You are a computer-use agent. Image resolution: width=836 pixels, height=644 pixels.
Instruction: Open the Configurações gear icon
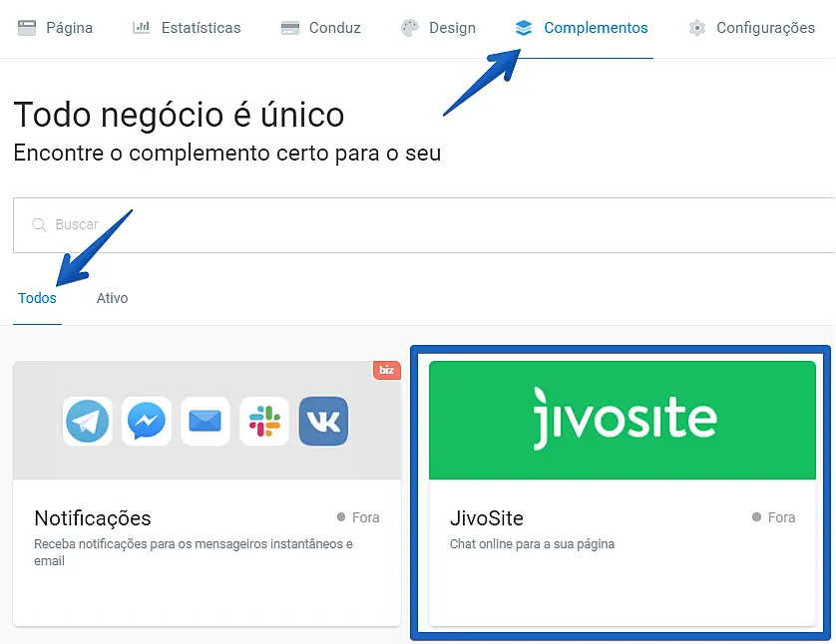click(x=697, y=28)
